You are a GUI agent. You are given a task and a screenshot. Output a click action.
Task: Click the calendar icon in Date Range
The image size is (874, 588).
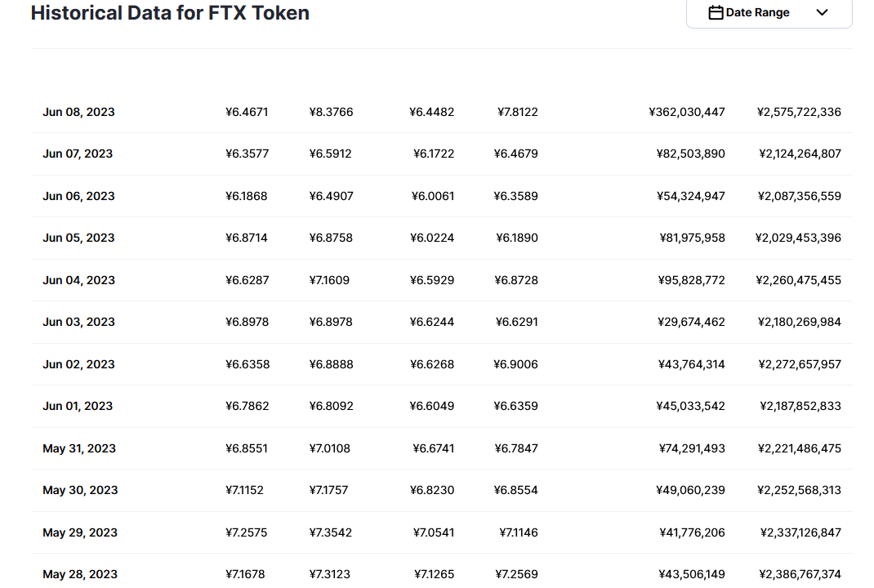[716, 12]
